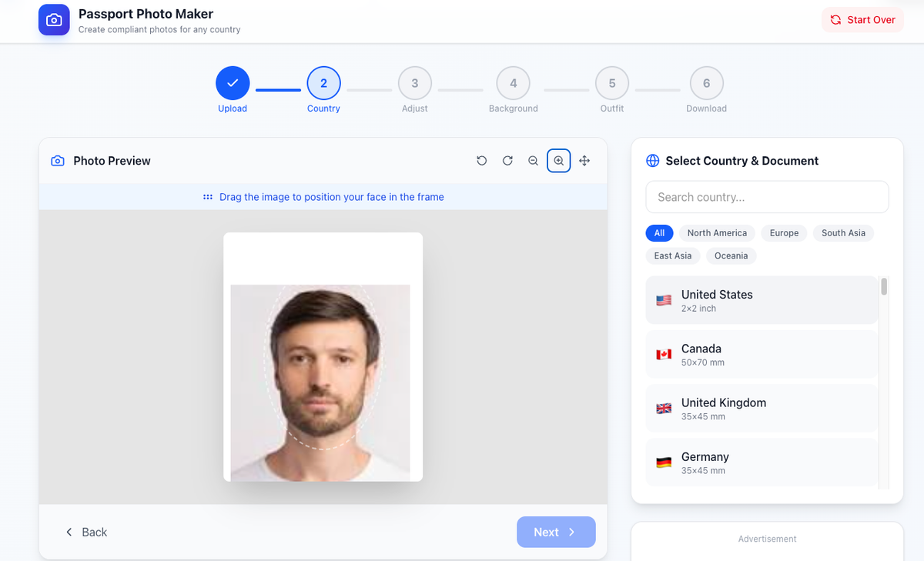
Task: Select the All region filter
Action: tap(659, 233)
